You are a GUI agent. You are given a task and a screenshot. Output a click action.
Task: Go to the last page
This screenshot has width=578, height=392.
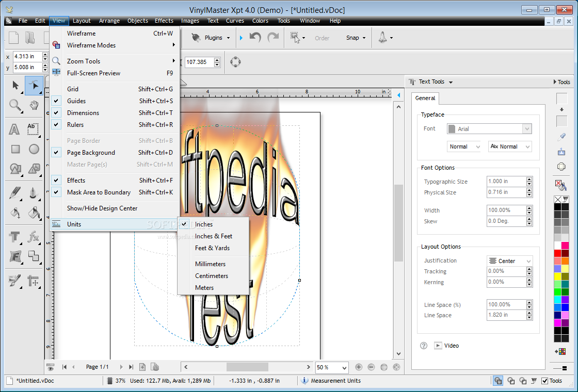coord(131,367)
